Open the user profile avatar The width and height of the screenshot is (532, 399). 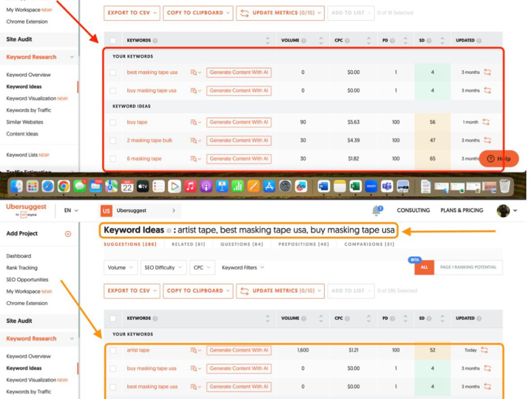(503, 210)
